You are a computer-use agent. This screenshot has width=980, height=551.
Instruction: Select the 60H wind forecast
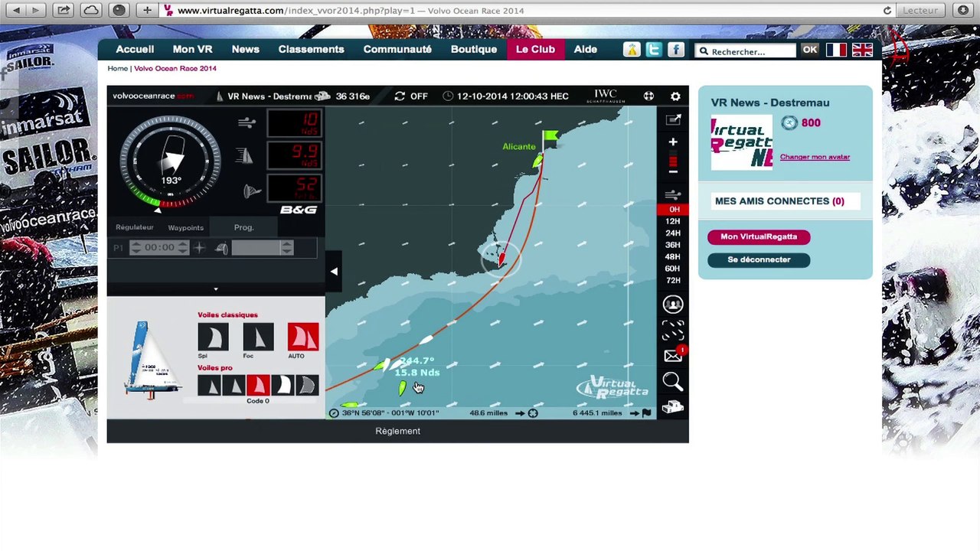coord(673,269)
